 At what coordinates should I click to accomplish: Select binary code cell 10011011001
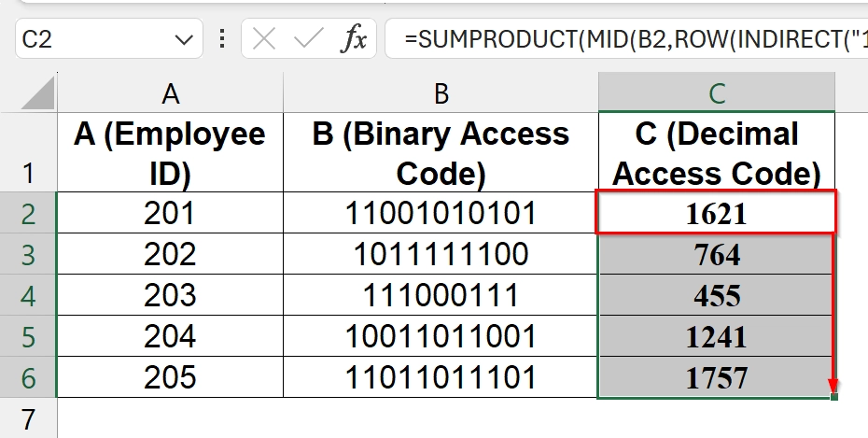441,335
